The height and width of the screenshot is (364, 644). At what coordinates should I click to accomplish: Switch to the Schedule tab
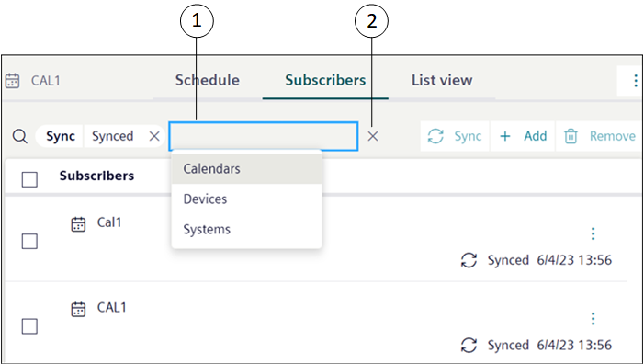click(x=208, y=80)
